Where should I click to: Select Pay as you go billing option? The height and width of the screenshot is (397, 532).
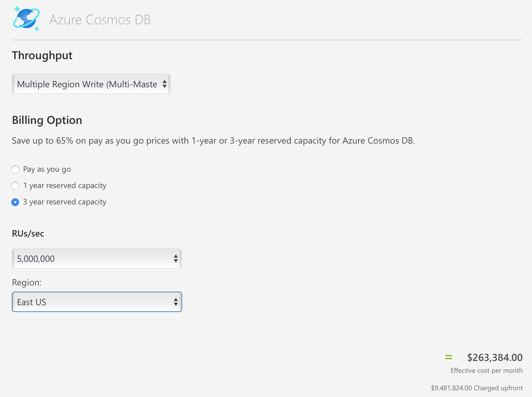click(15, 169)
